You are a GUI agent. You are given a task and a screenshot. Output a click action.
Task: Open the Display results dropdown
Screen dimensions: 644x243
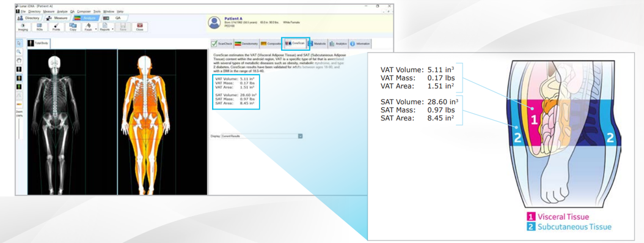300,136
